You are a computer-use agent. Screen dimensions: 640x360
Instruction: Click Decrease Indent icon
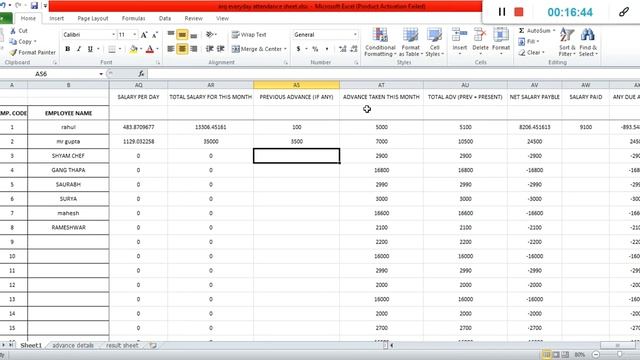pyautogui.click(x=209, y=49)
